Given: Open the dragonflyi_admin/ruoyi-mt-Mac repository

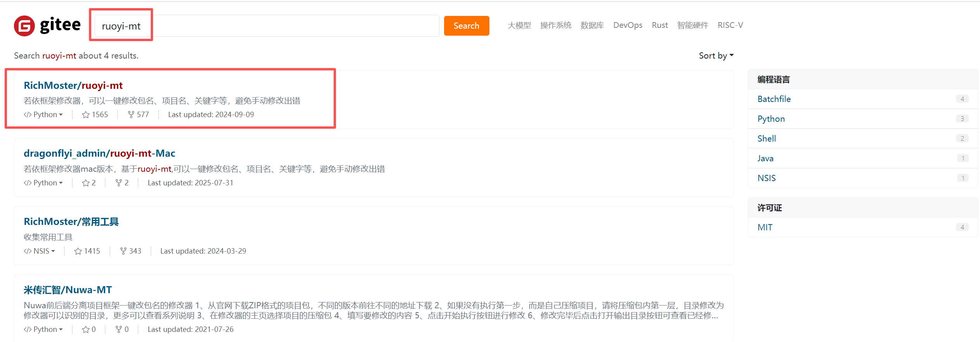Looking at the screenshot, I should pos(99,153).
